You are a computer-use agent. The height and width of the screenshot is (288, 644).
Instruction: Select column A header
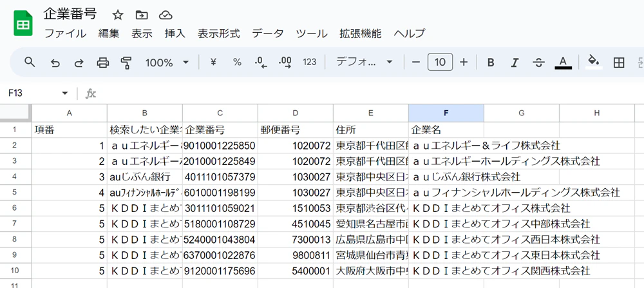pyautogui.click(x=70, y=113)
